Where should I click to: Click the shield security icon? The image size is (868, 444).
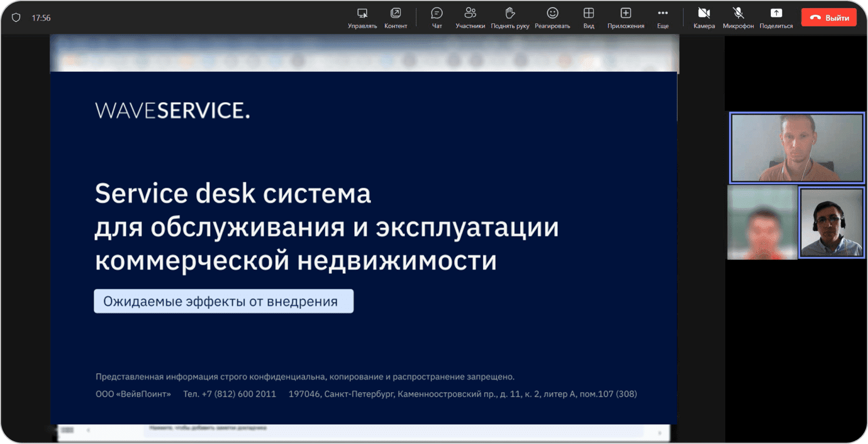(16, 18)
